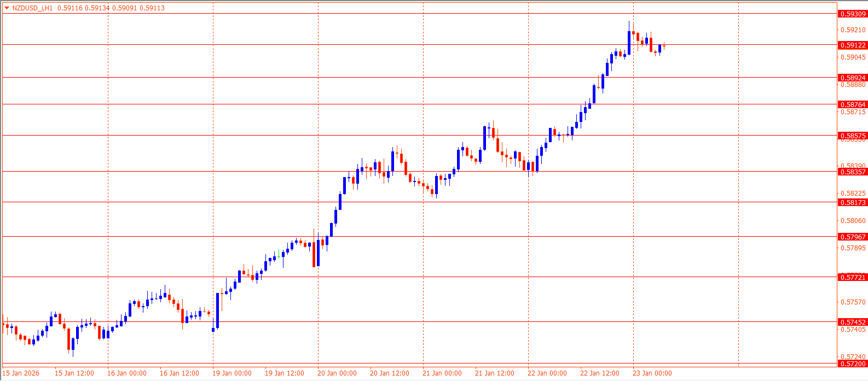Click the 19 Jan 00:00 time label
The width and height of the screenshot is (868, 381).
[232, 373]
